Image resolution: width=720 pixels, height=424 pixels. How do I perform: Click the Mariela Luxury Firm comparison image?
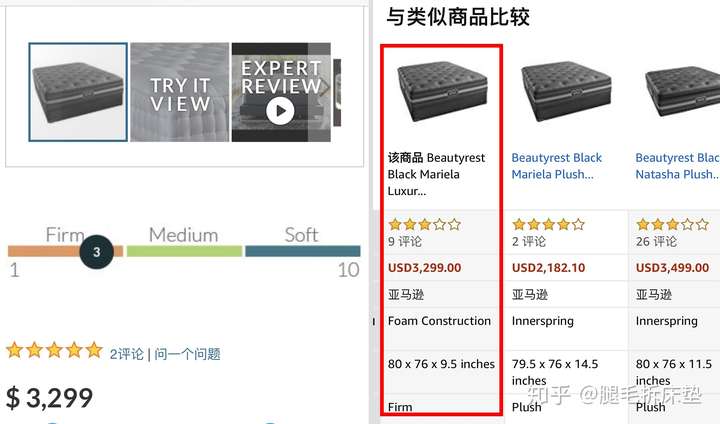441,90
